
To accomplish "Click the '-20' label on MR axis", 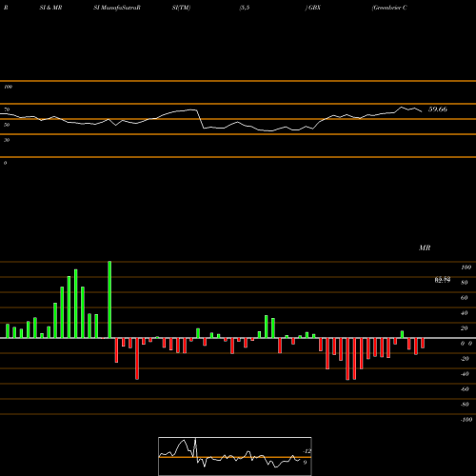I will pyautogui.click(x=465, y=359).
